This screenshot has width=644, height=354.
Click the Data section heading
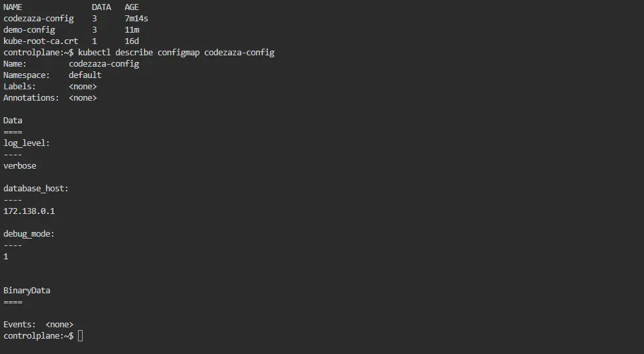[x=13, y=121]
